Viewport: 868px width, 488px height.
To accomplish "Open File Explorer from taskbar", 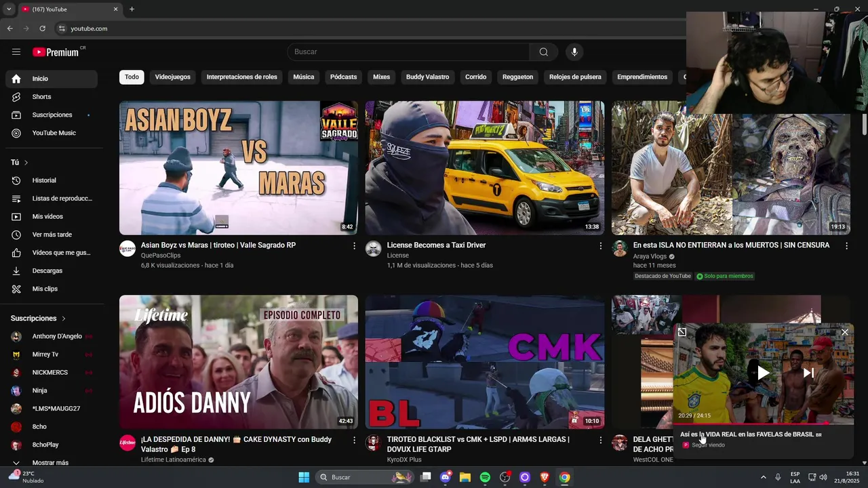I will 465,477.
